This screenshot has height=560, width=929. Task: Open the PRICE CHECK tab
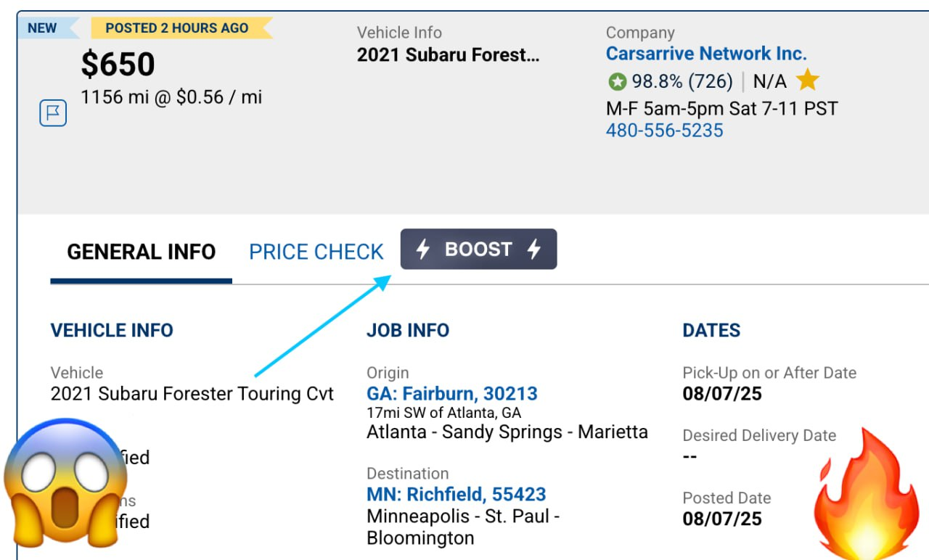pyautogui.click(x=316, y=252)
